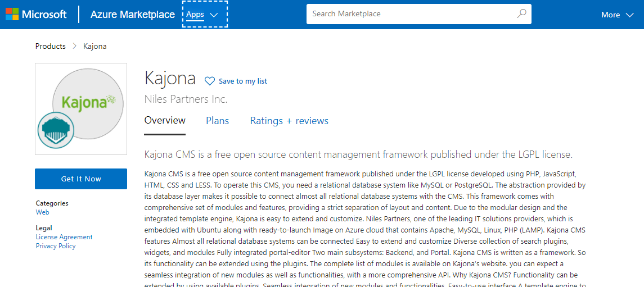Click the heart icon beside Kajona title

pyautogui.click(x=209, y=81)
